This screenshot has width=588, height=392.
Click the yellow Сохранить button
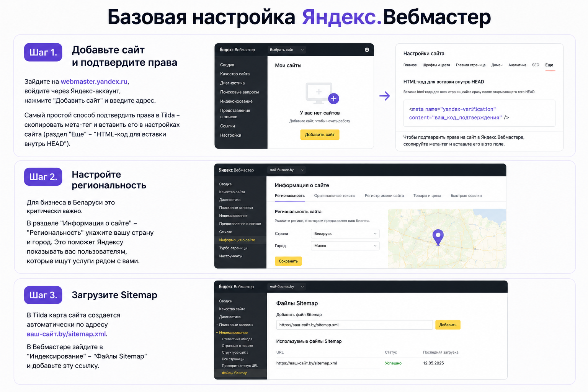coord(288,261)
